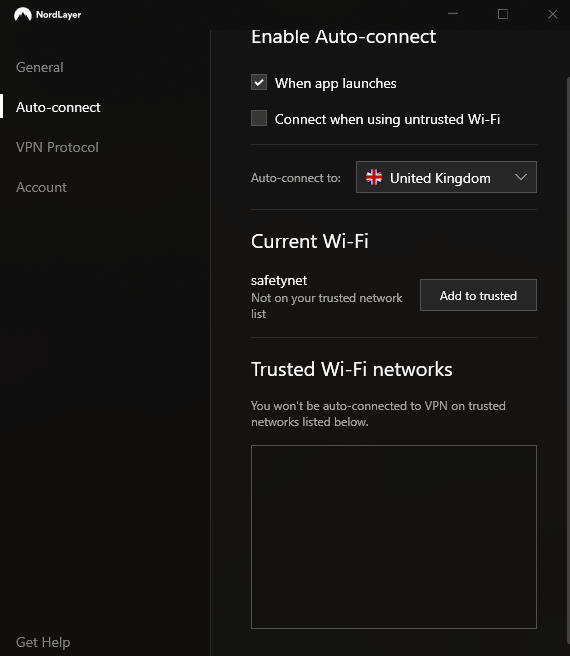Open Get Help at sidebar bottom

click(43, 642)
